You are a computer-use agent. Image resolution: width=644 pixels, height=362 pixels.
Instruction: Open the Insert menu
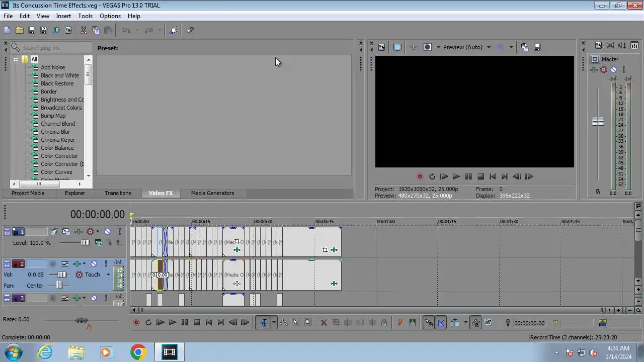coord(63,16)
